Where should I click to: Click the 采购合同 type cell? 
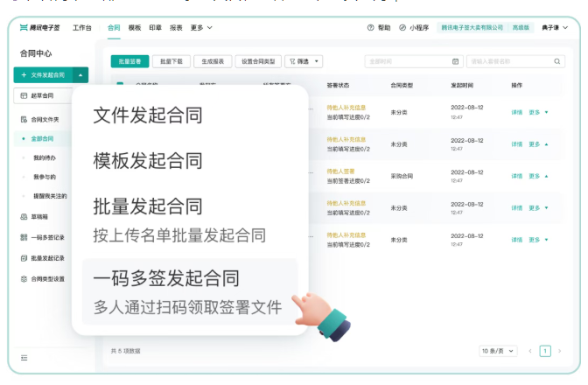[x=402, y=176]
